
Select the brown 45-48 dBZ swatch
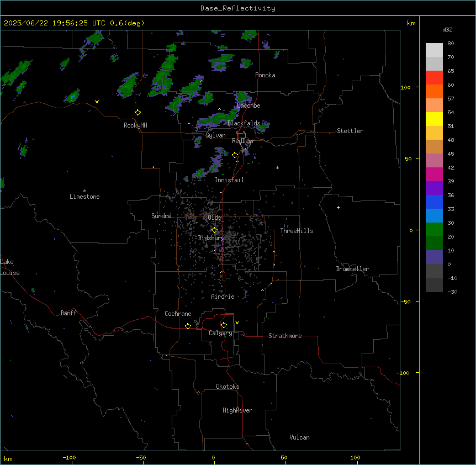click(x=434, y=146)
